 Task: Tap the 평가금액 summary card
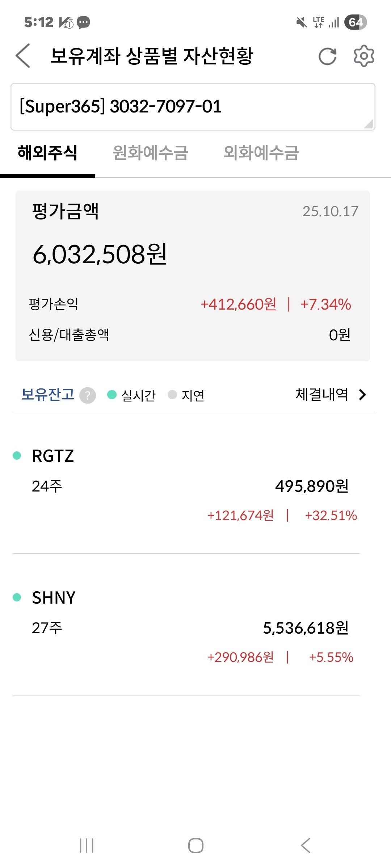tap(193, 276)
